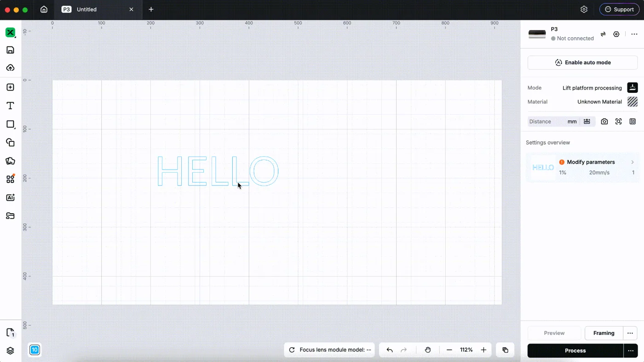Open the projects folder icon
This screenshot has height=362, width=644.
coord(10,216)
